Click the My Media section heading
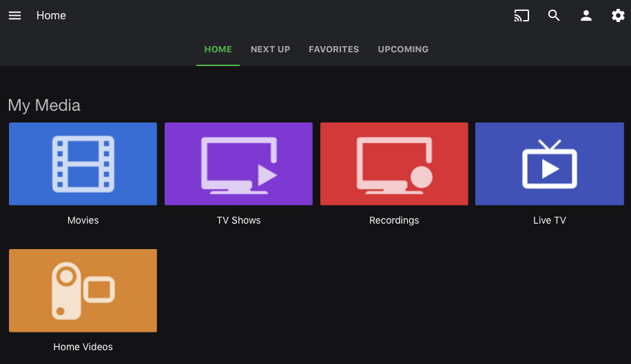631x364 pixels. (44, 106)
